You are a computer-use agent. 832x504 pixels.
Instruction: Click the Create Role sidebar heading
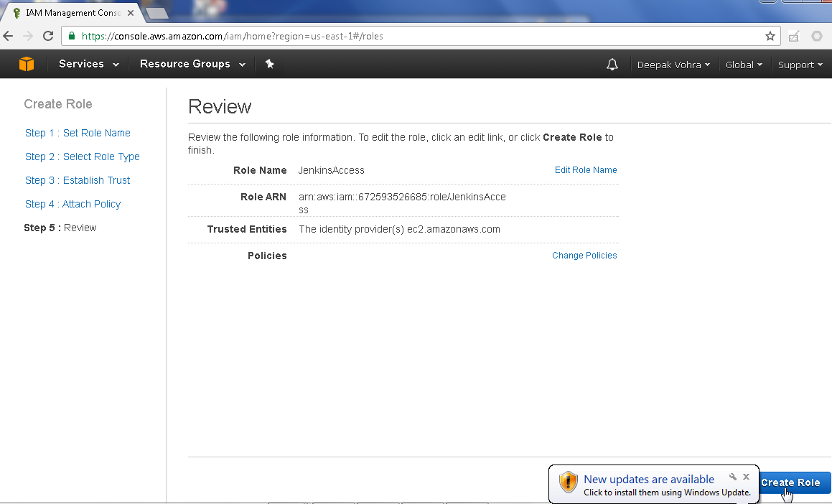pyautogui.click(x=58, y=104)
